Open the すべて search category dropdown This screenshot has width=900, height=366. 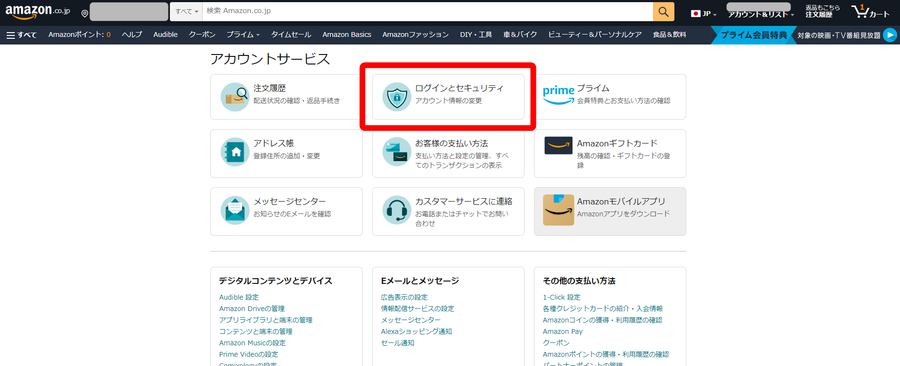pyautogui.click(x=187, y=11)
